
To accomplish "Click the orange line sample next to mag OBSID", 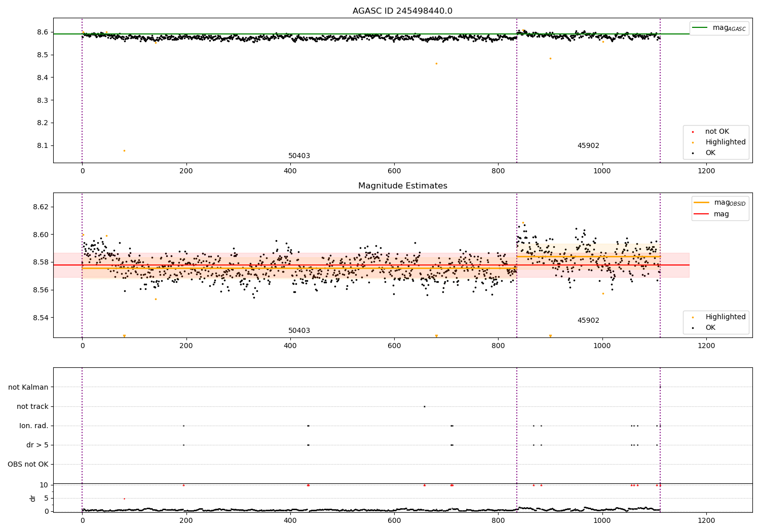I will point(701,203).
